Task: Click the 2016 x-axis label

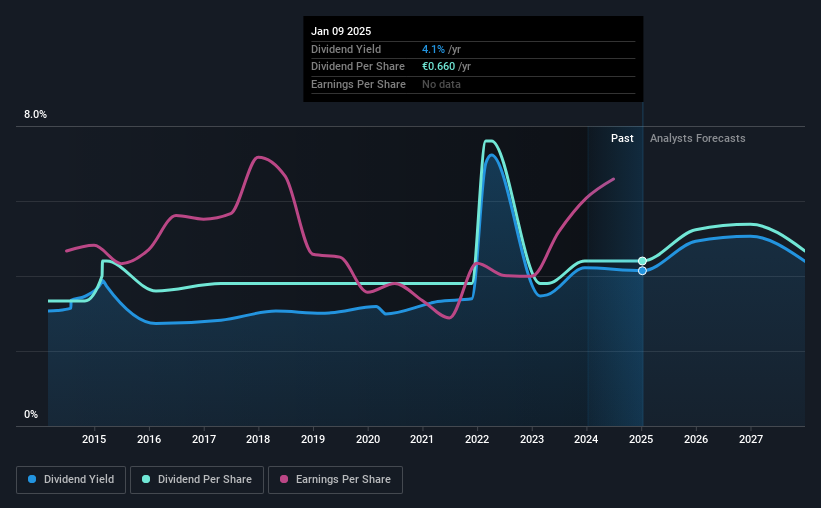Action: (x=149, y=439)
